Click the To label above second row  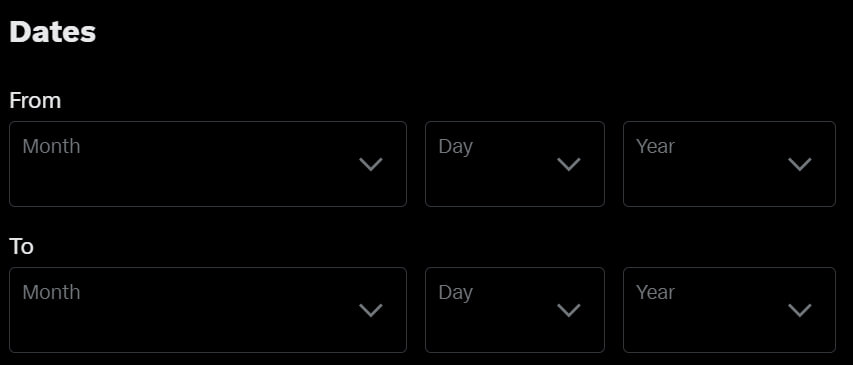pyautogui.click(x=21, y=247)
